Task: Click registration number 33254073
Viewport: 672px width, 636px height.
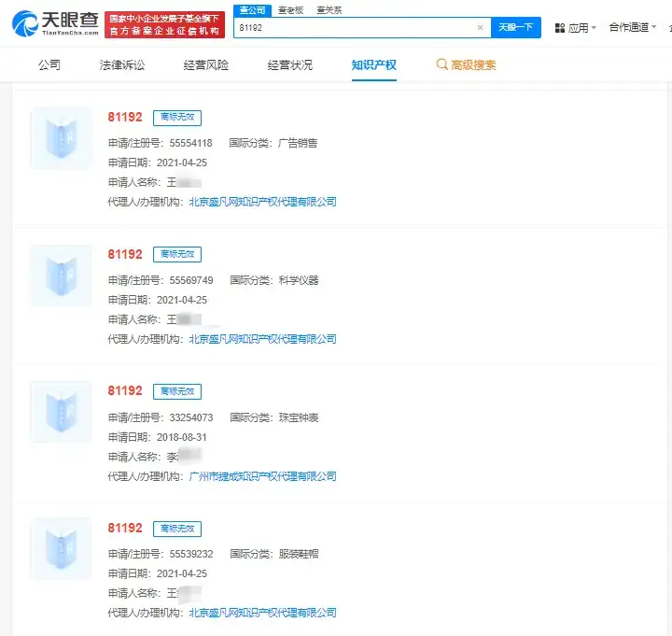Action: [191, 417]
